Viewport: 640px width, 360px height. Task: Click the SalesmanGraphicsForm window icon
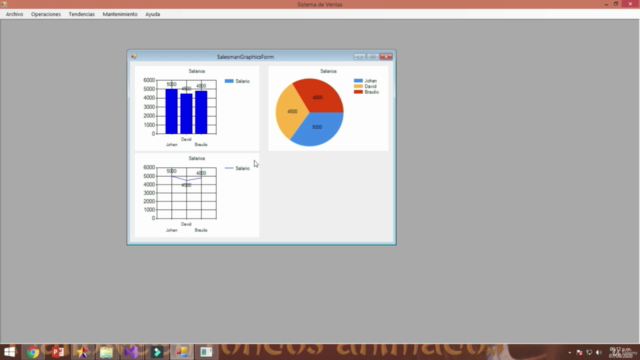(134, 57)
